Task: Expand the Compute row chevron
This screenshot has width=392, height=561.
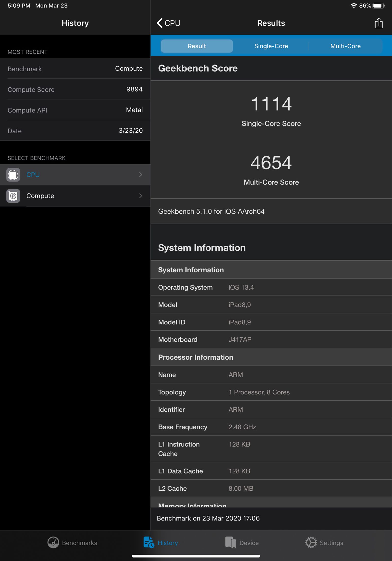Action: 141,196
